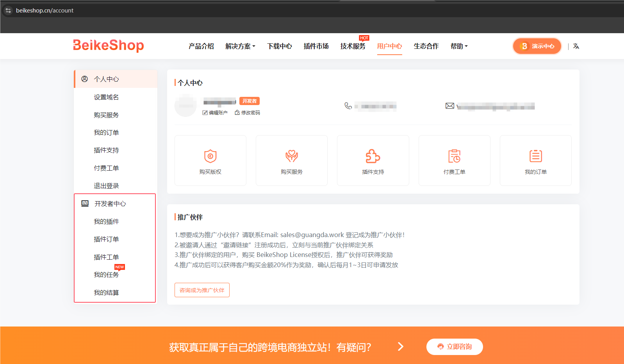
Task: Open 下载中心 from the top menu
Action: pos(280,46)
